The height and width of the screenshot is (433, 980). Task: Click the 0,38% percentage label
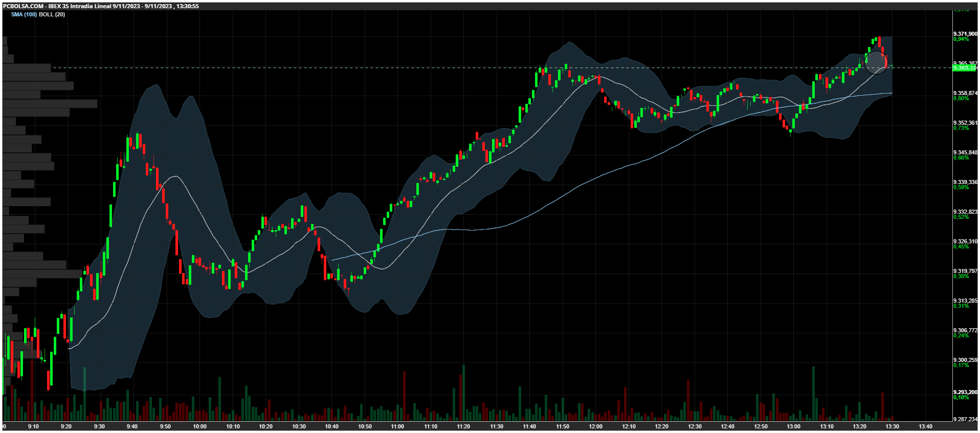click(961, 276)
